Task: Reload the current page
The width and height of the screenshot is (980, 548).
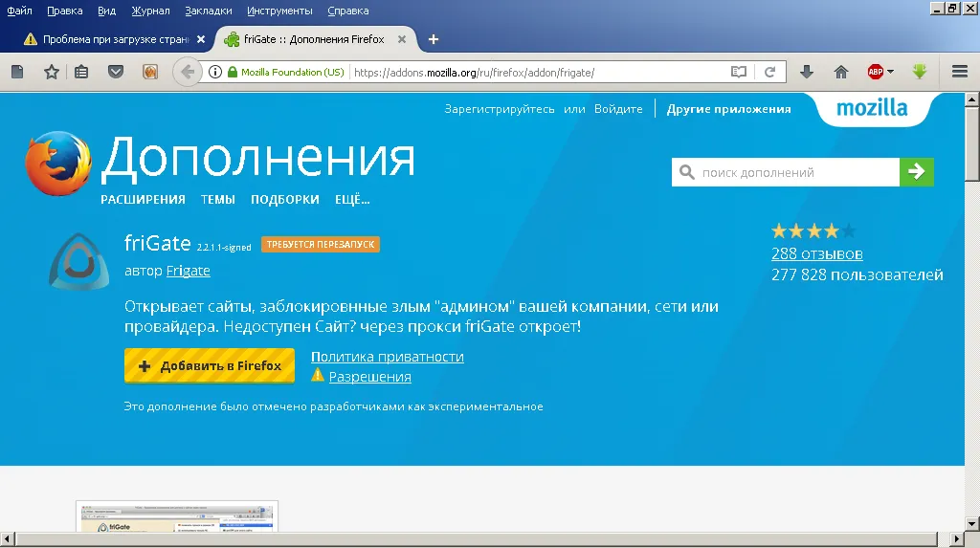Action: coord(770,72)
